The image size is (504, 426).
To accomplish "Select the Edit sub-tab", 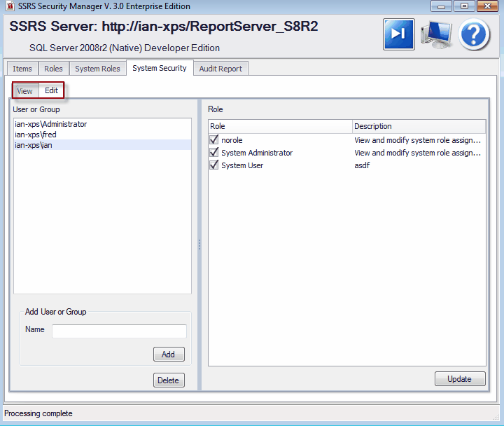I will [x=51, y=90].
